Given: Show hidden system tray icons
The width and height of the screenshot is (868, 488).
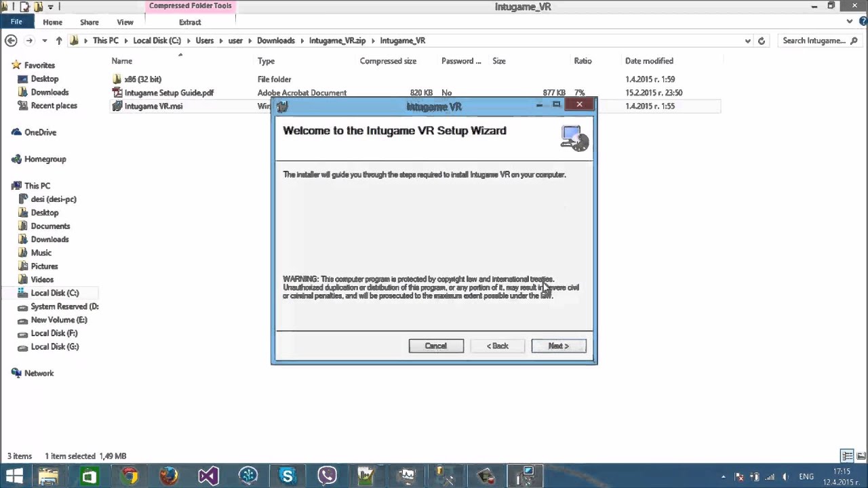Looking at the screenshot, I should click(x=724, y=477).
